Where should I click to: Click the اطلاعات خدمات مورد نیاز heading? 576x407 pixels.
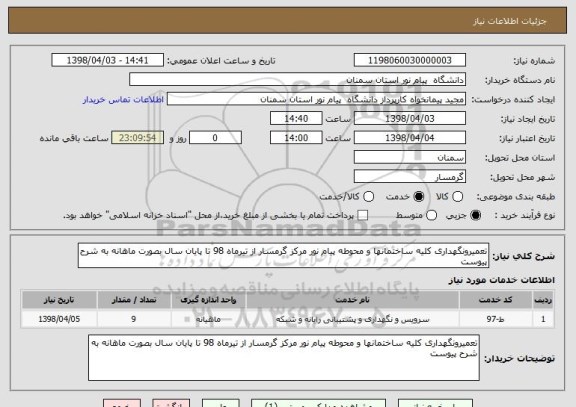tap(501, 280)
